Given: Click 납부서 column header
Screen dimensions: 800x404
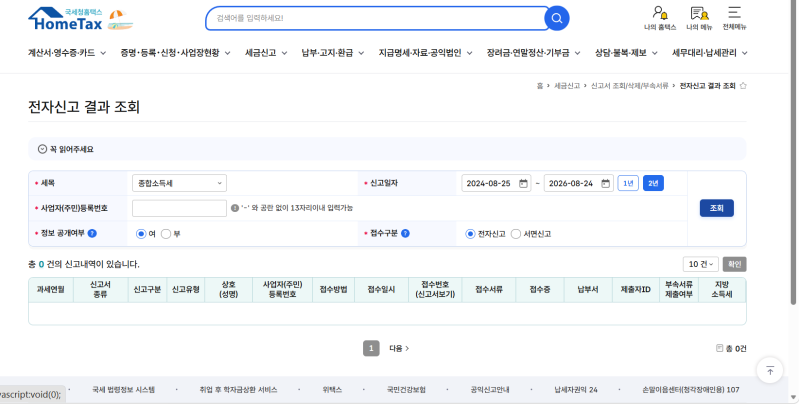Looking at the screenshot, I should tap(588, 289).
